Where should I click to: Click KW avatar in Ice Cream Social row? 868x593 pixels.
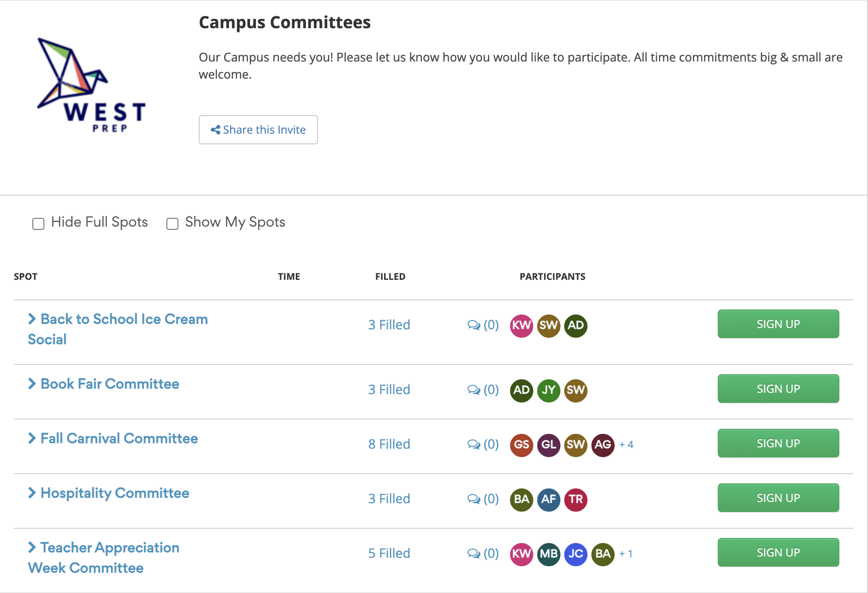tap(521, 326)
